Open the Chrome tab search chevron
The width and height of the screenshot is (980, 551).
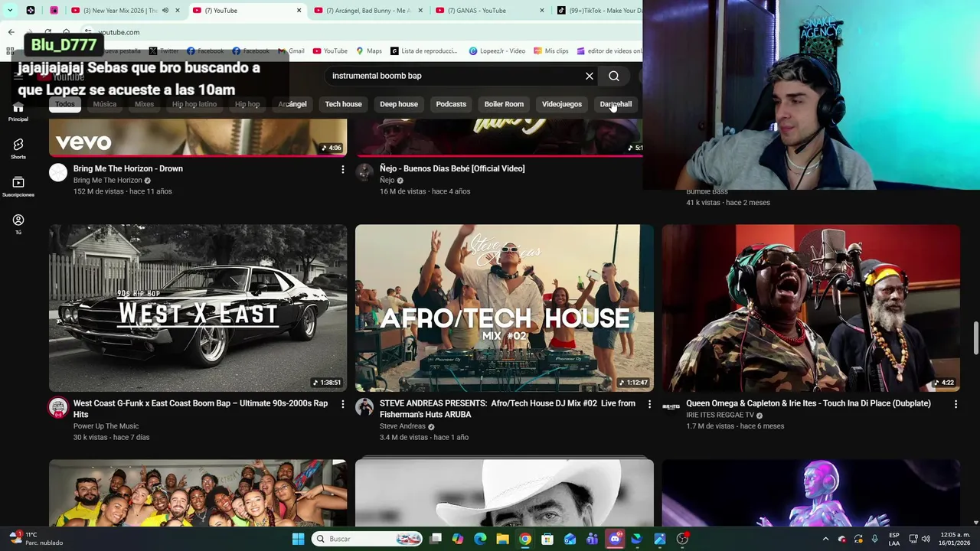(x=10, y=11)
